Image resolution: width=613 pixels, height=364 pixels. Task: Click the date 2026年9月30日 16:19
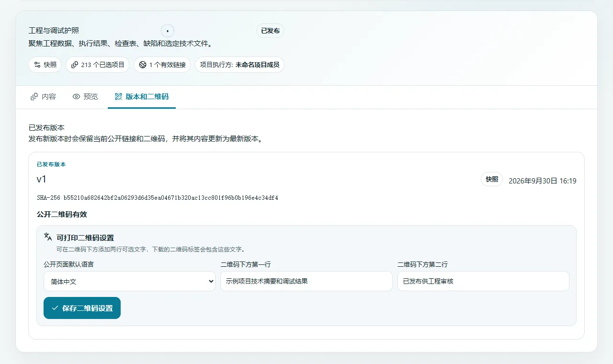click(x=543, y=181)
